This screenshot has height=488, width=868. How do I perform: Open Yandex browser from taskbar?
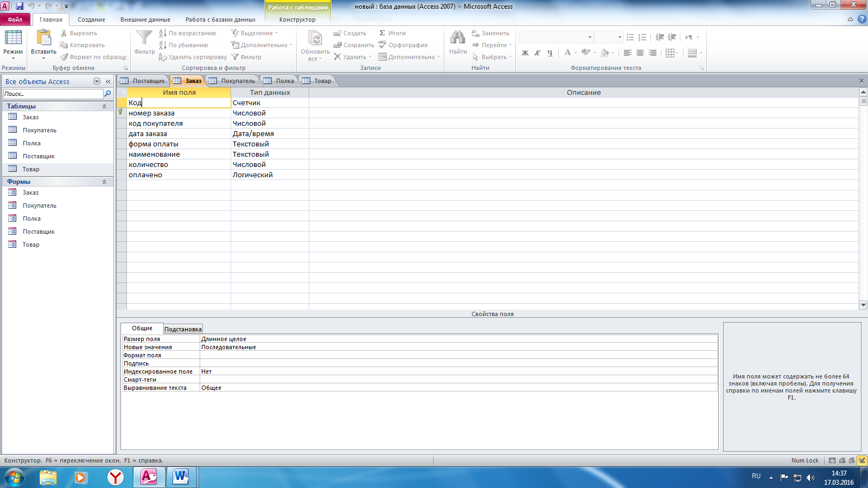pyautogui.click(x=116, y=477)
